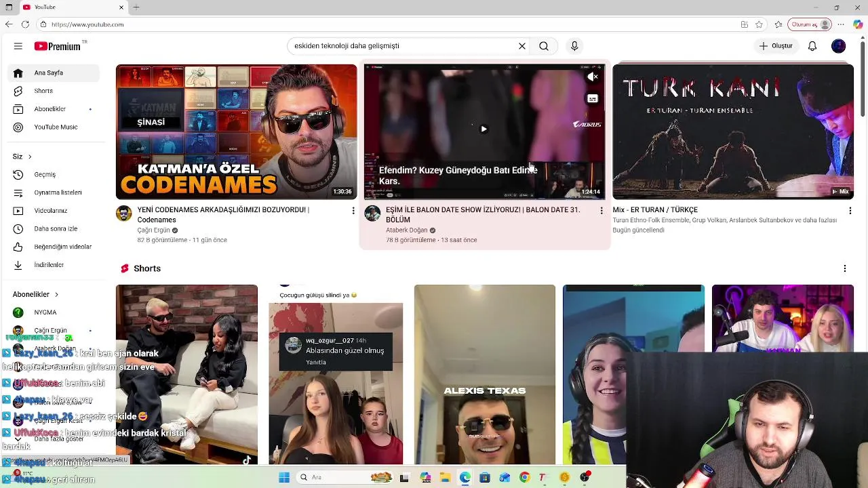Open the YENİ CODENAMES video title link
868x488 pixels.
click(x=223, y=215)
